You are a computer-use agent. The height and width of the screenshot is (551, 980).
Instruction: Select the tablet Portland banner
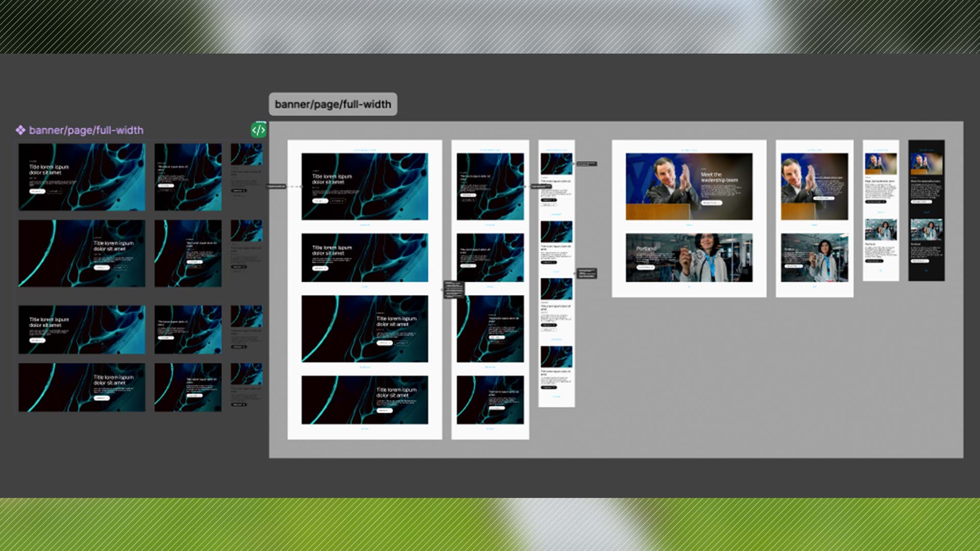[814, 258]
